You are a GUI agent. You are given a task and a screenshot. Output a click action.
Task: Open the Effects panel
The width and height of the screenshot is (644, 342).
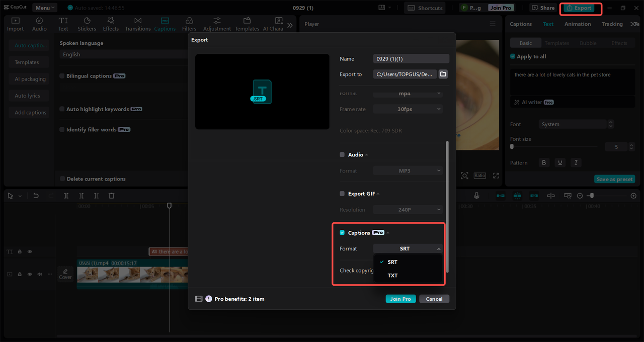[x=111, y=24]
